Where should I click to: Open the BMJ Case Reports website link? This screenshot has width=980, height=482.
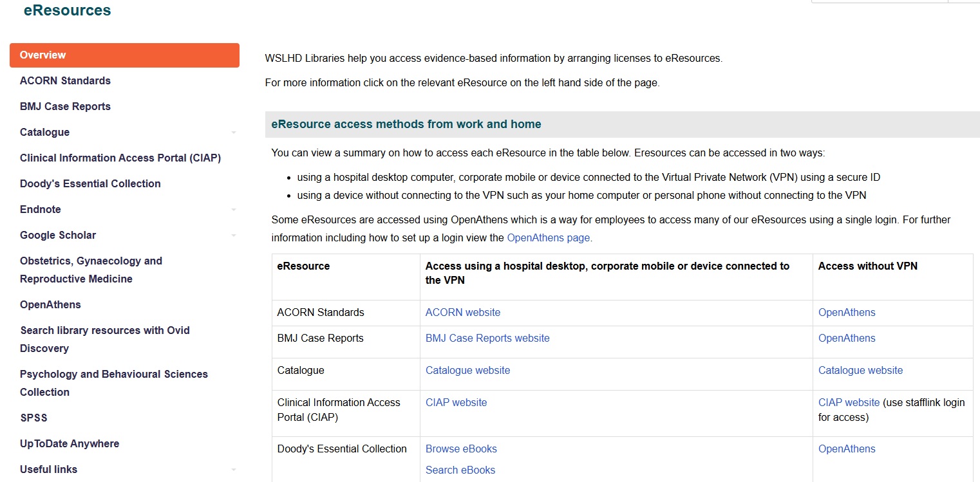(x=487, y=338)
